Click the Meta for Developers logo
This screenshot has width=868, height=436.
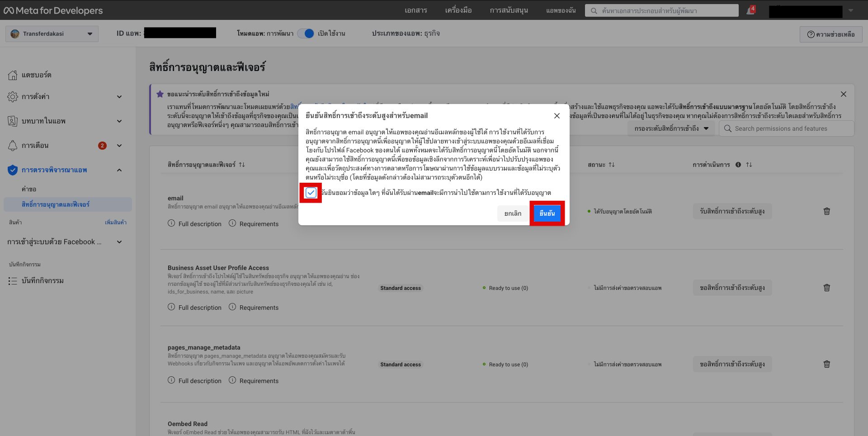click(52, 10)
